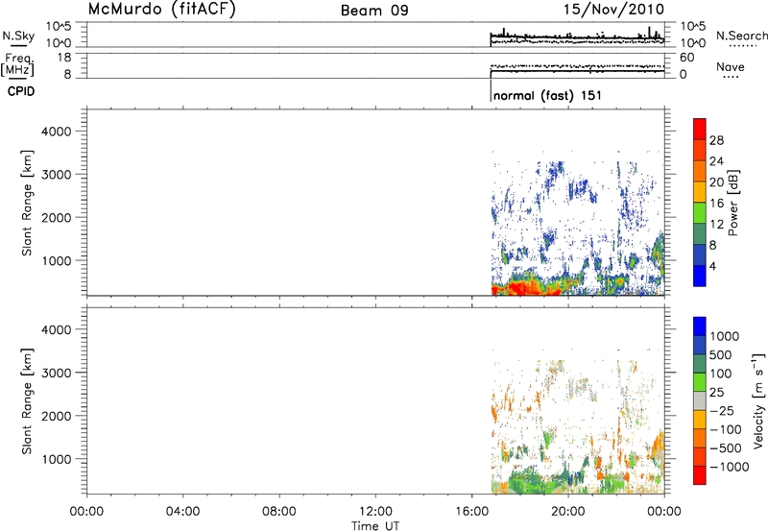Click the 'Nave' legend label
768x532 pixels.
(x=731, y=66)
